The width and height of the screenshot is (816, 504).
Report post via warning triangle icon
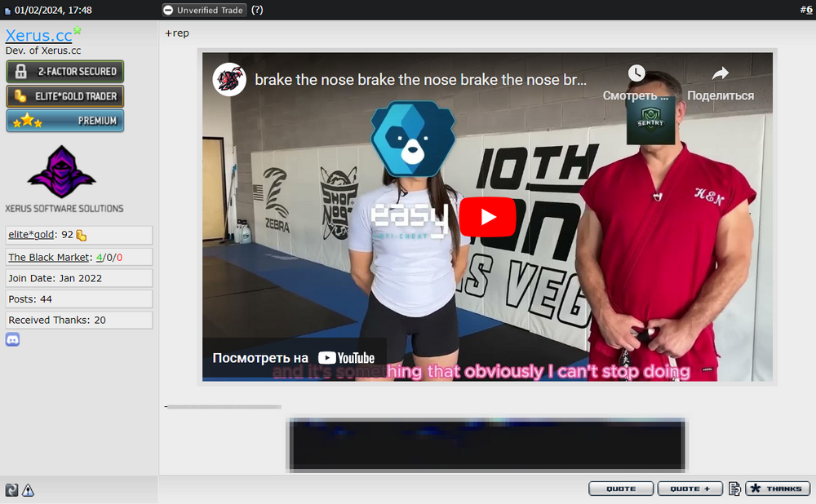tap(28, 490)
